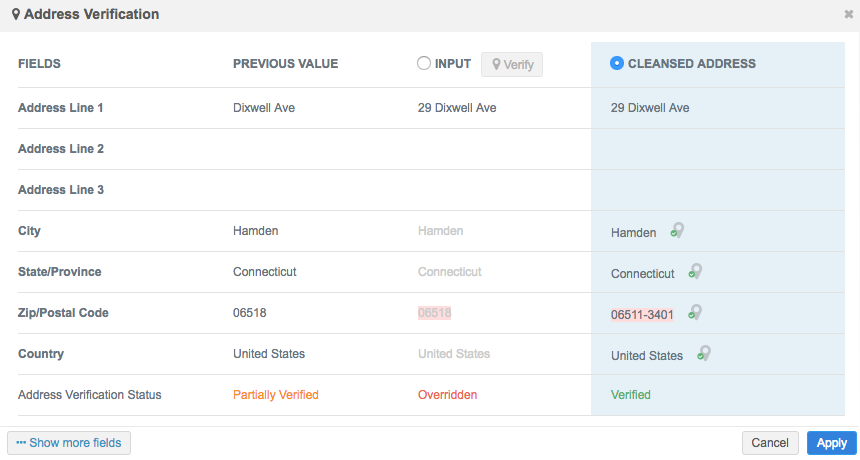Click verified pin icon beside cleansed United States

point(704,353)
